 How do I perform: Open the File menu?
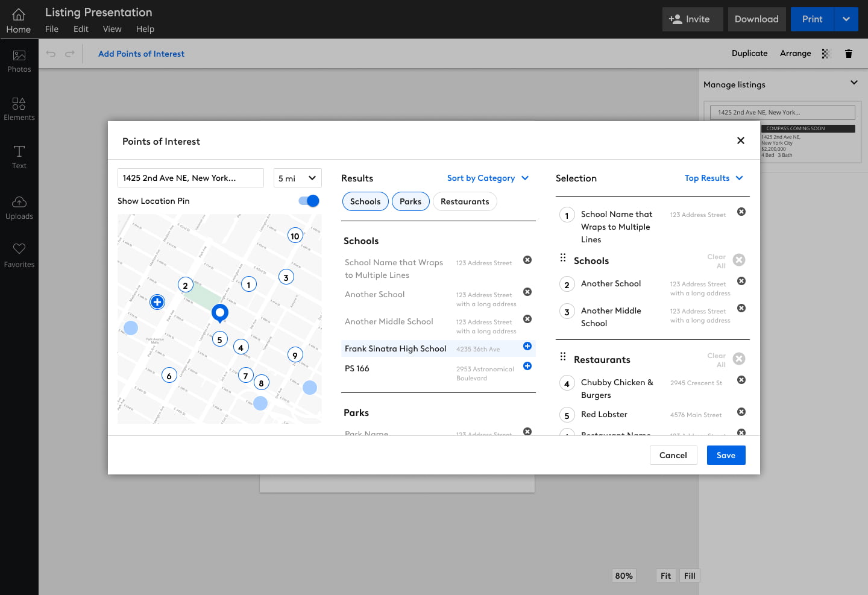click(x=52, y=29)
